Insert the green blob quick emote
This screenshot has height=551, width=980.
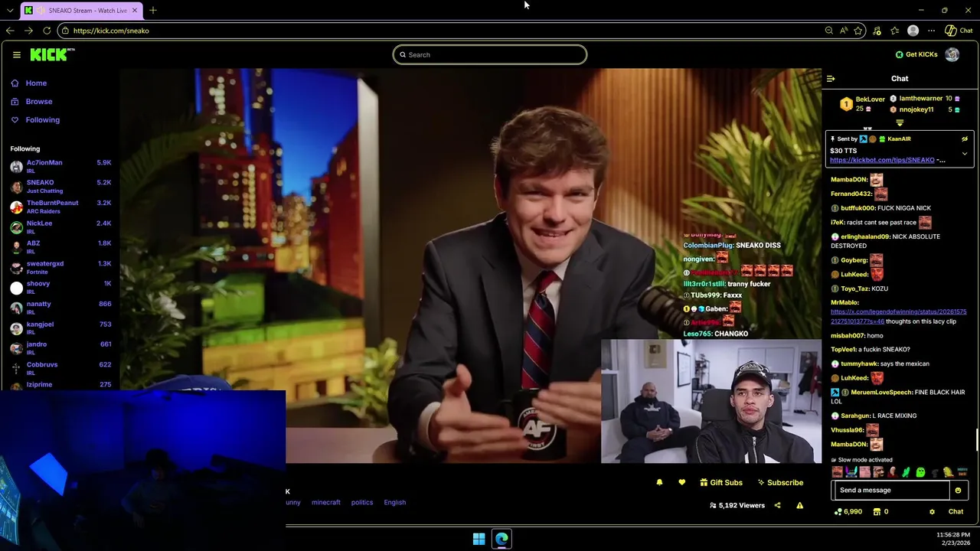[x=920, y=472]
